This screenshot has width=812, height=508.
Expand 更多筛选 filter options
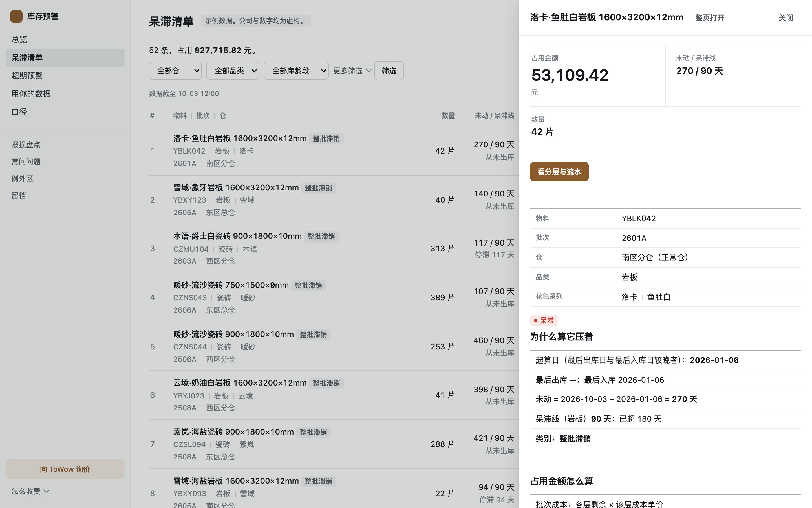(x=352, y=71)
